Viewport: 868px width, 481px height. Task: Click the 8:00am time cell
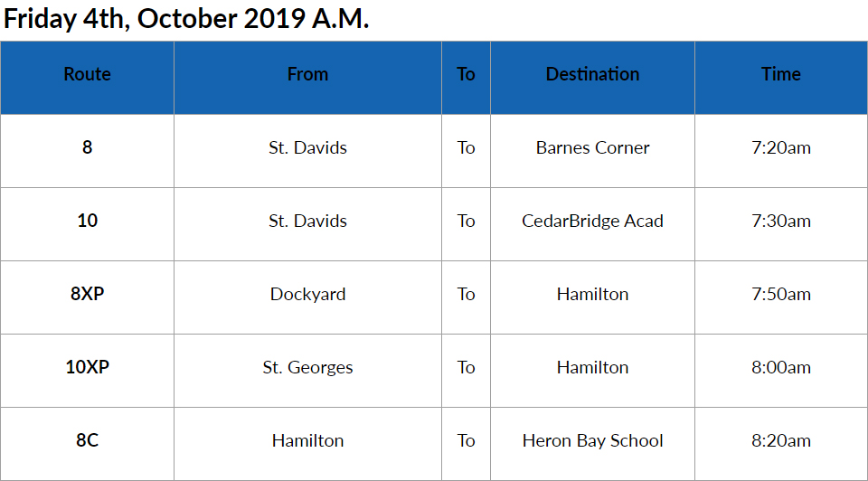[x=780, y=367]
